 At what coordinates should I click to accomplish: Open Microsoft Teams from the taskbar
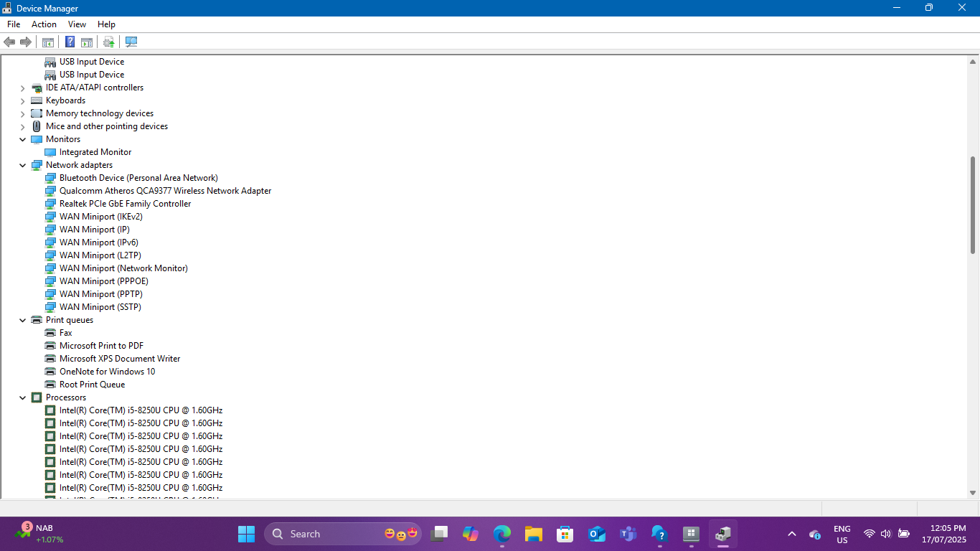point(628,534)
